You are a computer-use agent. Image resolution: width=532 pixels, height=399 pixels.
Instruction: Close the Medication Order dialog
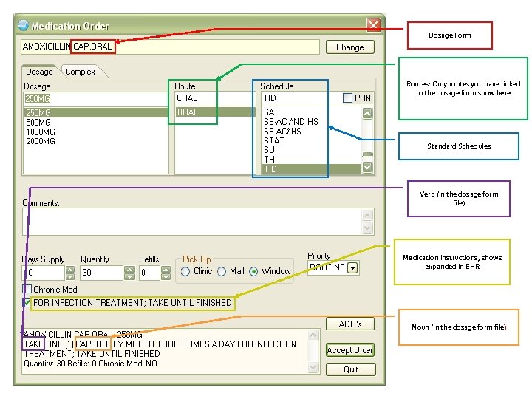coord(373,25)
